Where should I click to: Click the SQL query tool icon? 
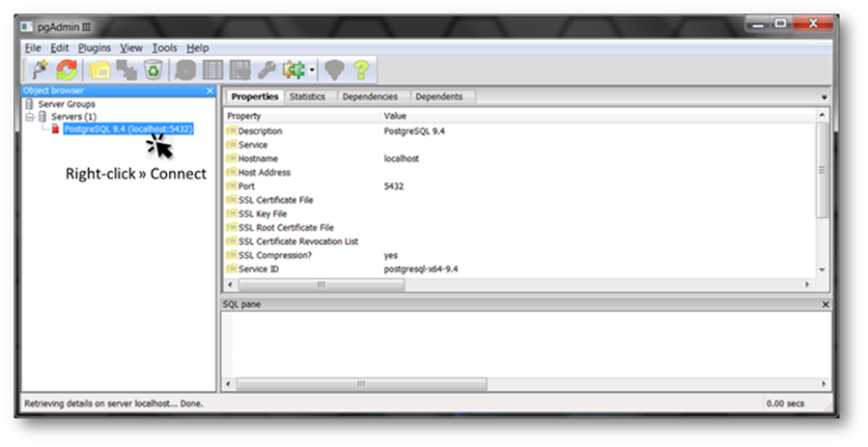pyautogui.click(x=185, y=70)
